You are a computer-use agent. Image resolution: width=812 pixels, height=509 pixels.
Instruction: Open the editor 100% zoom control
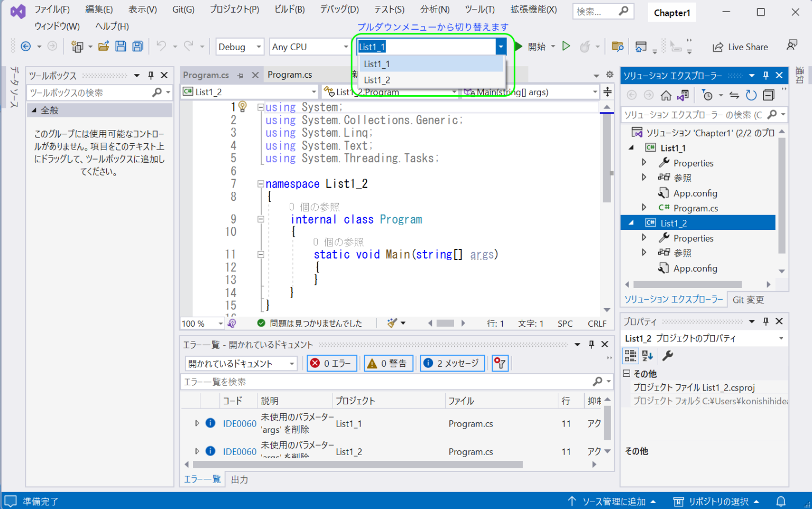[x=201, y=323]
